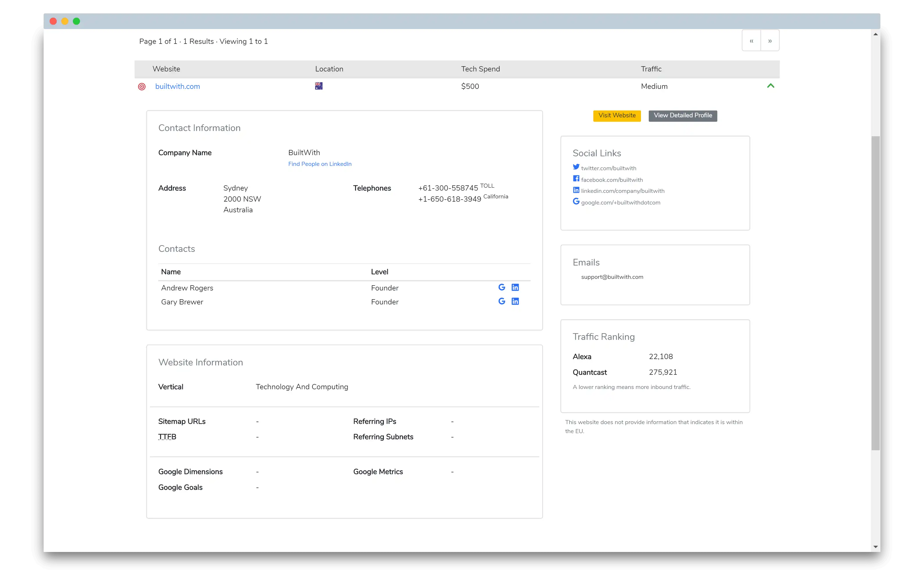Click support@builtwith.com email address

[x=612, y=277]
